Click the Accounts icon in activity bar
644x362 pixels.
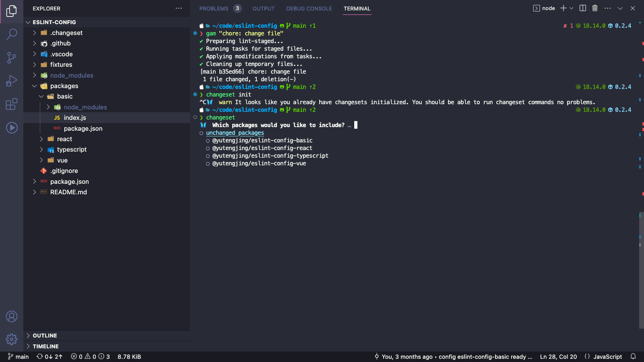(12, 317)
